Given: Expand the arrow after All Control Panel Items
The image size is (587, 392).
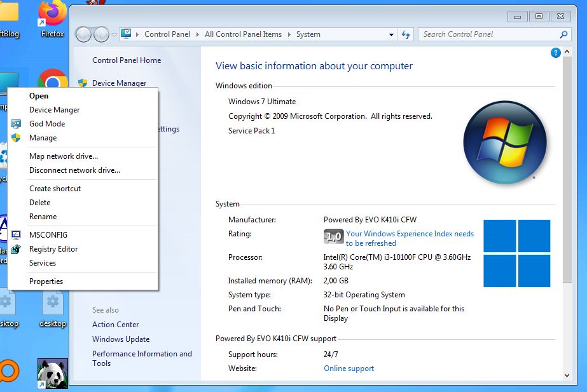Looking at the screenshot, I should 289,34.
